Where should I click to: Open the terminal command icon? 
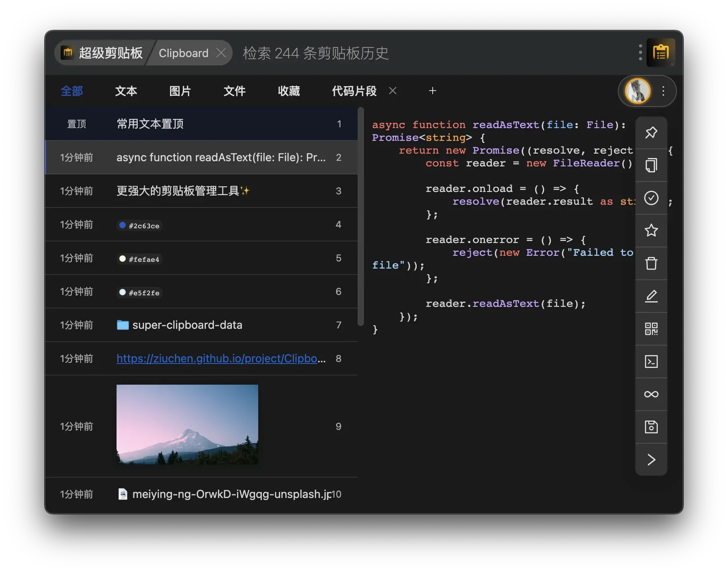[651, 362]
